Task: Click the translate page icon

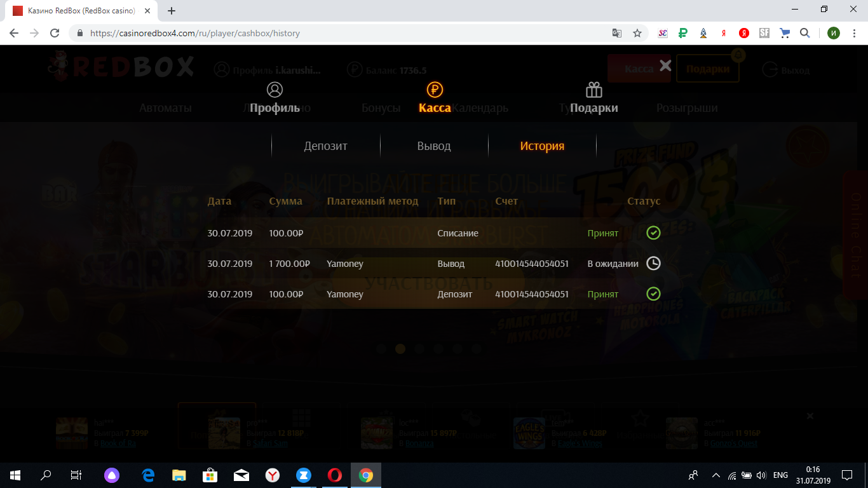Action: pos(616,33)
